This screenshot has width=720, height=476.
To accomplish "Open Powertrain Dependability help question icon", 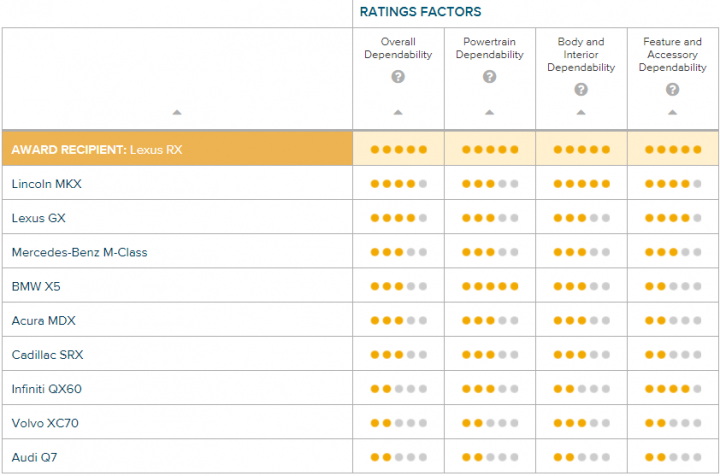I will click(x=489, y=76).
